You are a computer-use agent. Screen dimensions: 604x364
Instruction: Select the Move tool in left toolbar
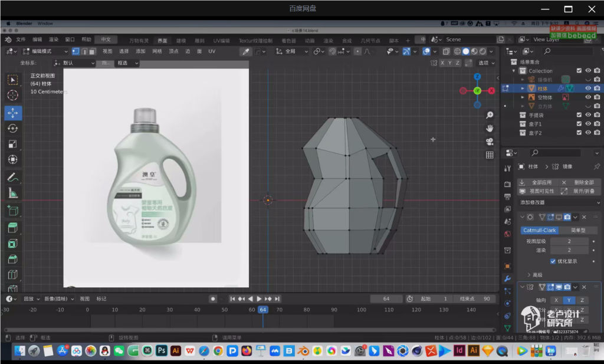13,112
